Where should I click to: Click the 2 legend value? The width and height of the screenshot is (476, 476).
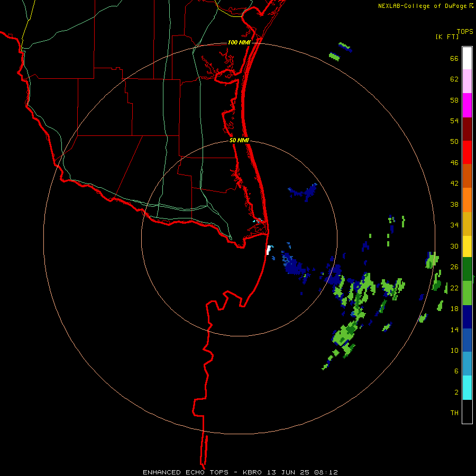tap(456, 392)
